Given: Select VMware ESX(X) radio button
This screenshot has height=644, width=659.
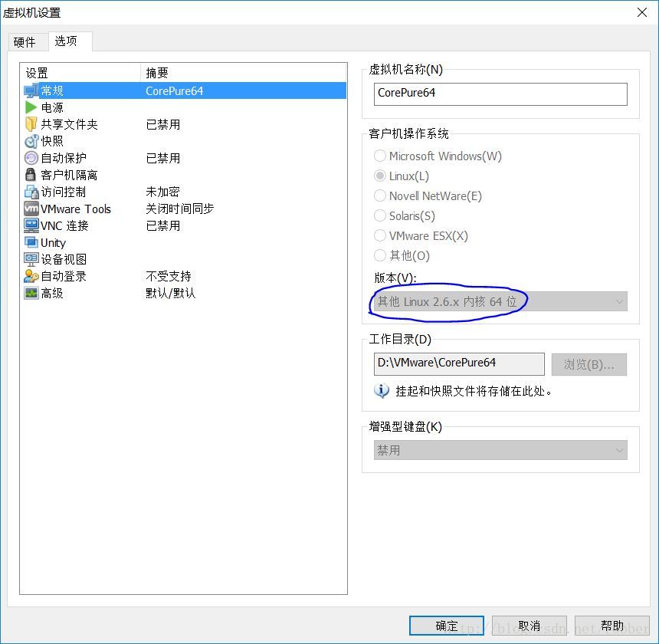Looking at the screenshot, I should click(380, 235).
